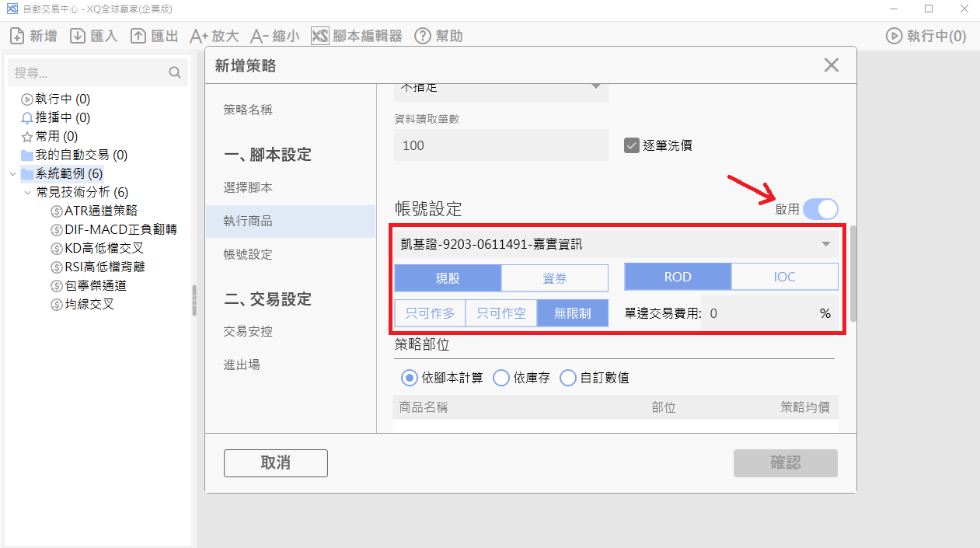Click the 執行中(0) status icon at top right

tap(894, 36)
